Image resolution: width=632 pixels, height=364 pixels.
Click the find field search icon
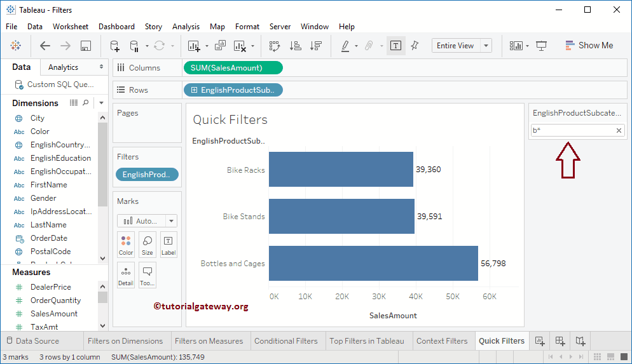(85, 103)
